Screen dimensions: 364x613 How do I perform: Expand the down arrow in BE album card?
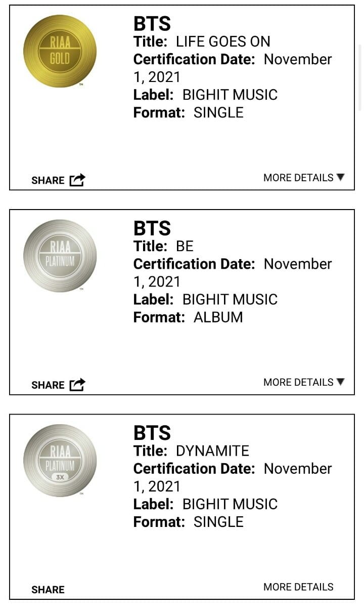point(340,382)
